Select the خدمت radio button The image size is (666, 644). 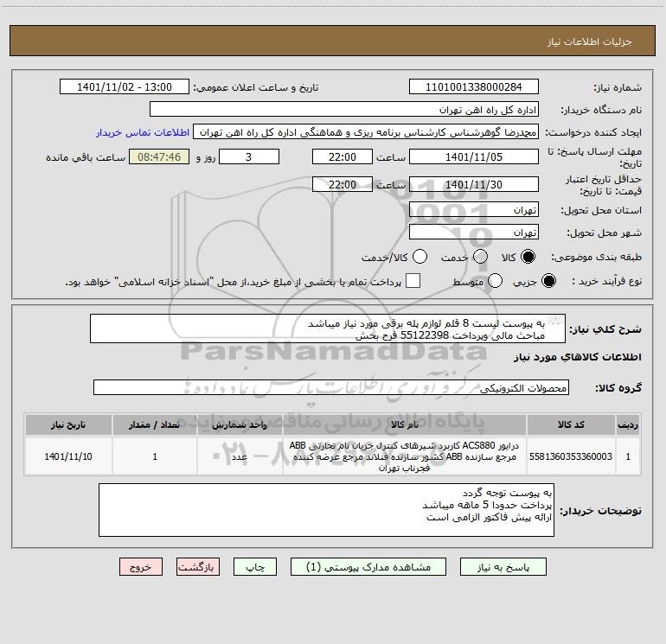click(x=480, y=257)
